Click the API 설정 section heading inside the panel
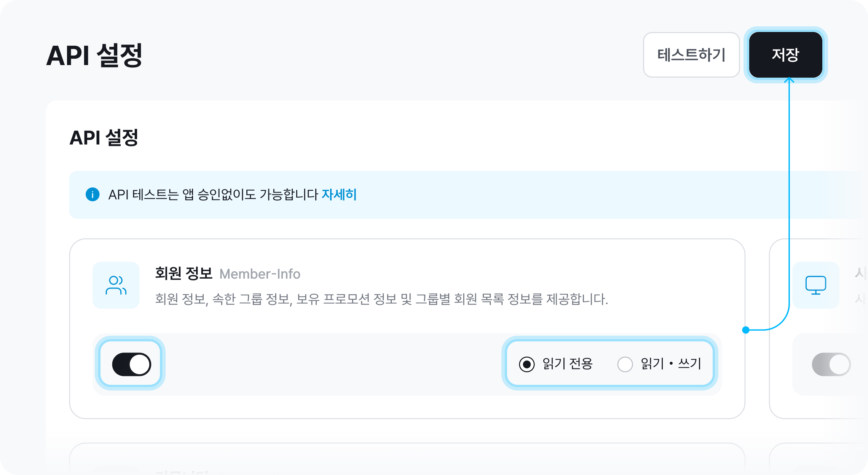The image size is (868, 475). 104,137
